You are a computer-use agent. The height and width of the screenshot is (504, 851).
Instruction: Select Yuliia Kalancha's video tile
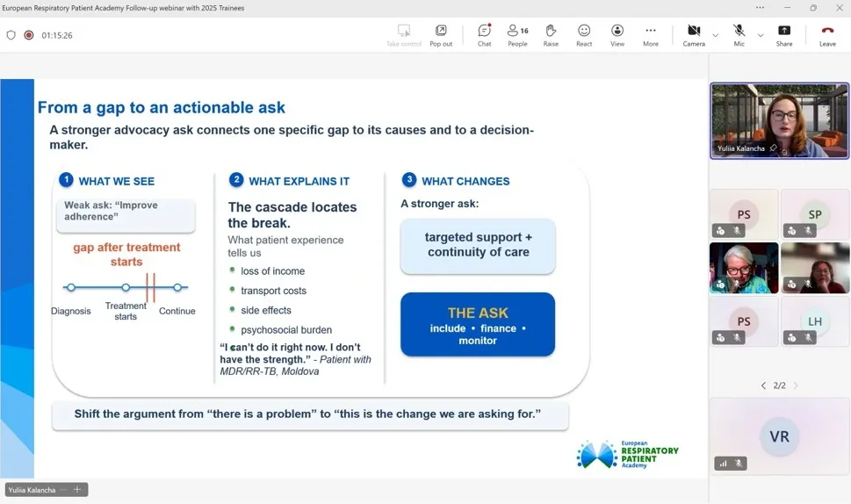779,120
